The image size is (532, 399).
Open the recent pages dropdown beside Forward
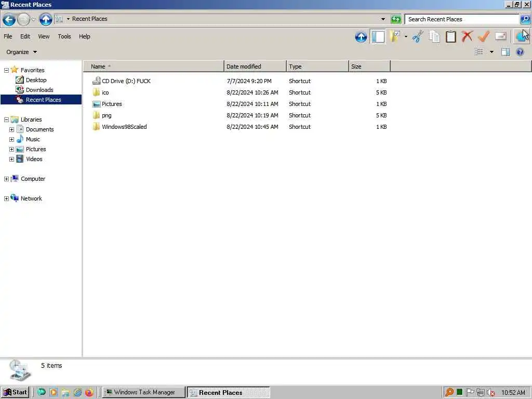coord(33,19)
